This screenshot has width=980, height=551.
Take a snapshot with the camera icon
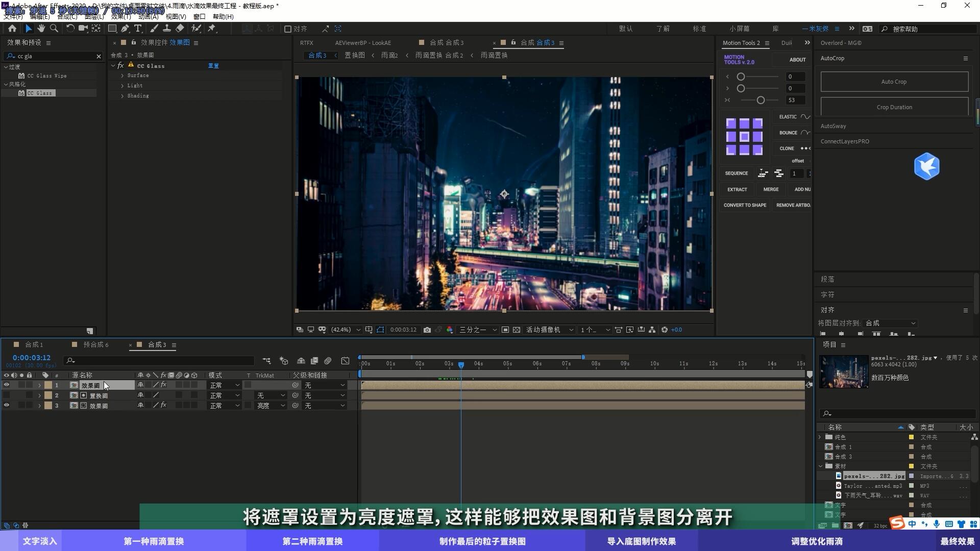(x=427, y=330)
